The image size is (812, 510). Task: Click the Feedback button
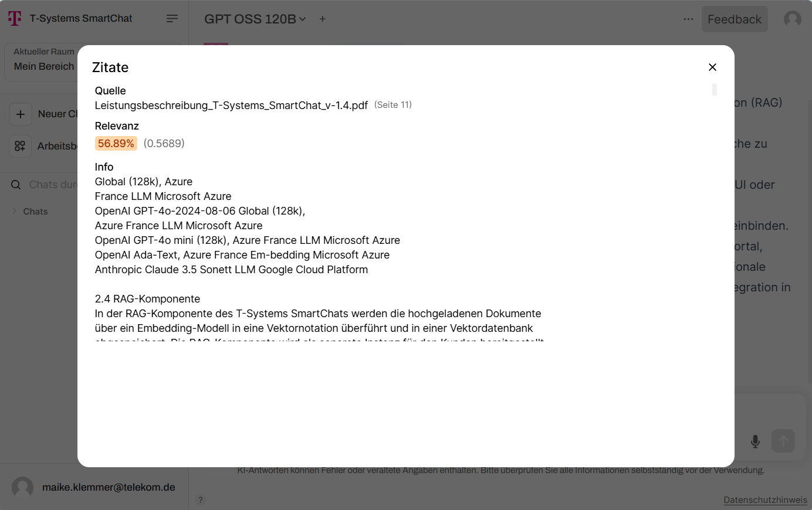coord(735,19)
